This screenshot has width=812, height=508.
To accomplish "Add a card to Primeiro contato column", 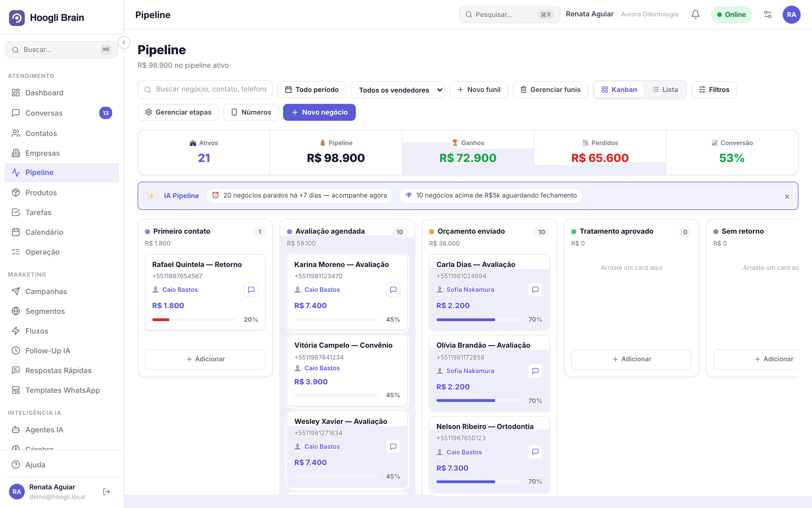I will point(205,359).
